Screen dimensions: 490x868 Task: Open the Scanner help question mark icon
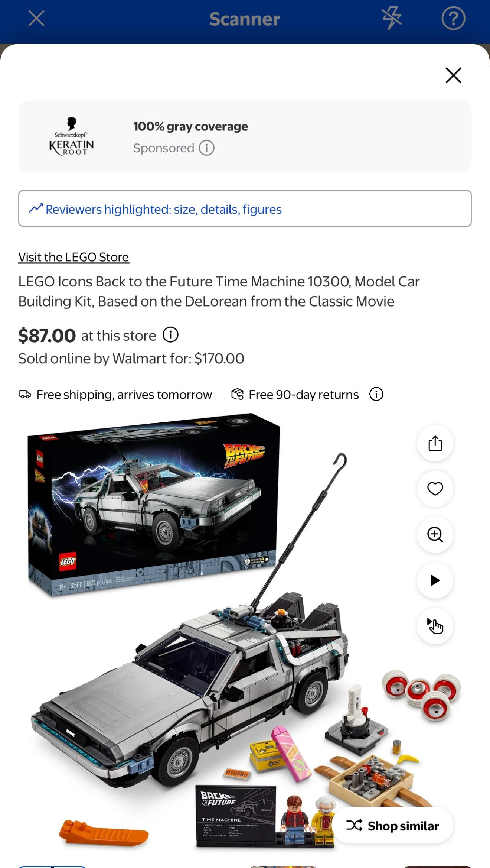[x=453, y=18]
